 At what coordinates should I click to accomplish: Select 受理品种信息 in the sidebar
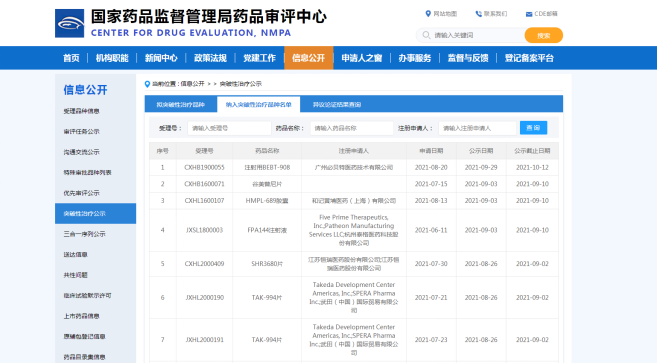tap(81, 111)
